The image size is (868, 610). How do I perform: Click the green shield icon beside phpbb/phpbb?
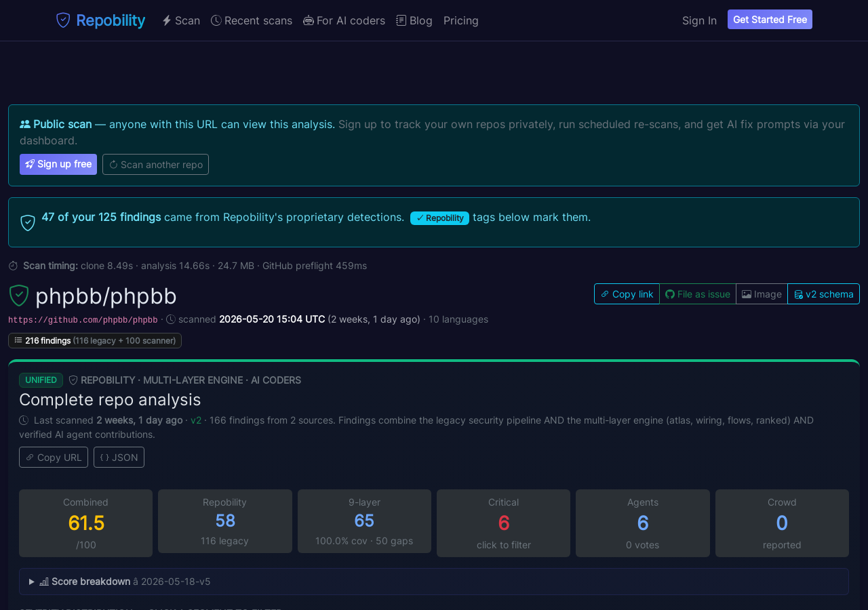19,296
